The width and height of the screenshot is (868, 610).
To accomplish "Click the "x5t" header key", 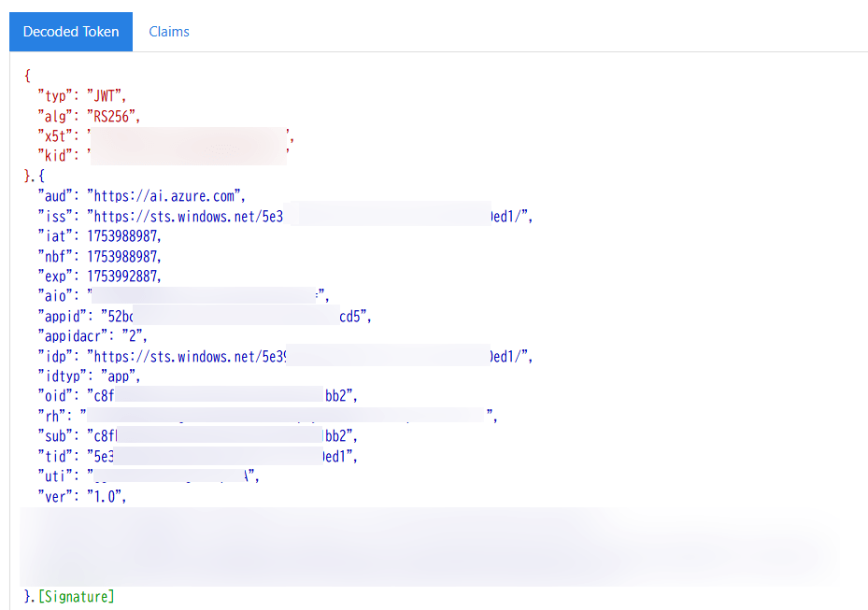I will coord(54,136).
